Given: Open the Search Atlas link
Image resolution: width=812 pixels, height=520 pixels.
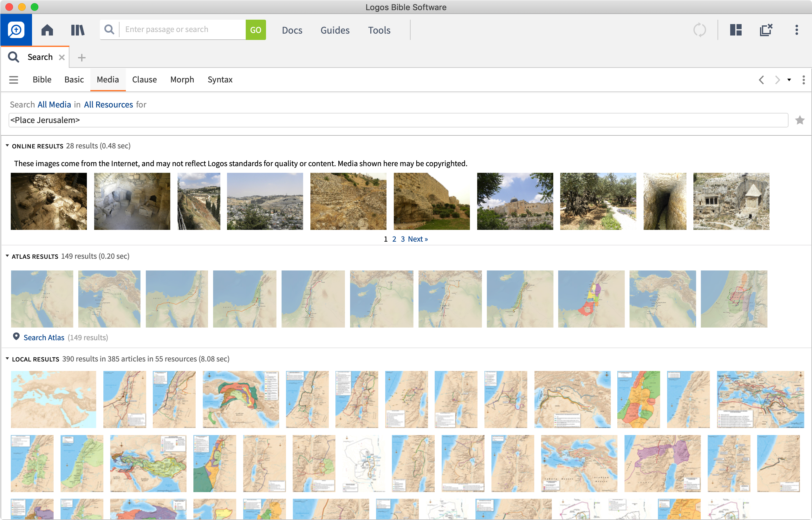Looking at the screenshot, I should pos(44,337).
